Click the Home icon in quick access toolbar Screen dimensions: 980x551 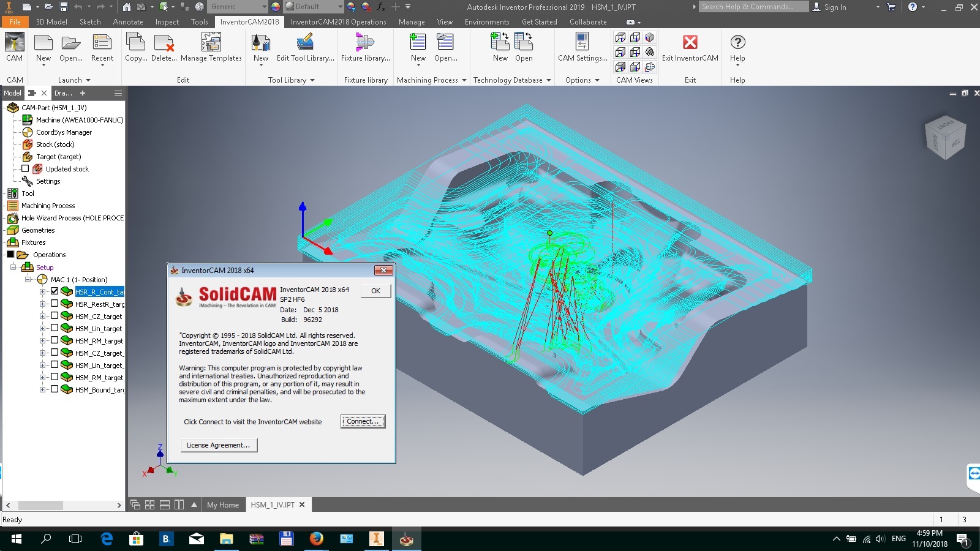pyautogui.click(x=126, y=7)
